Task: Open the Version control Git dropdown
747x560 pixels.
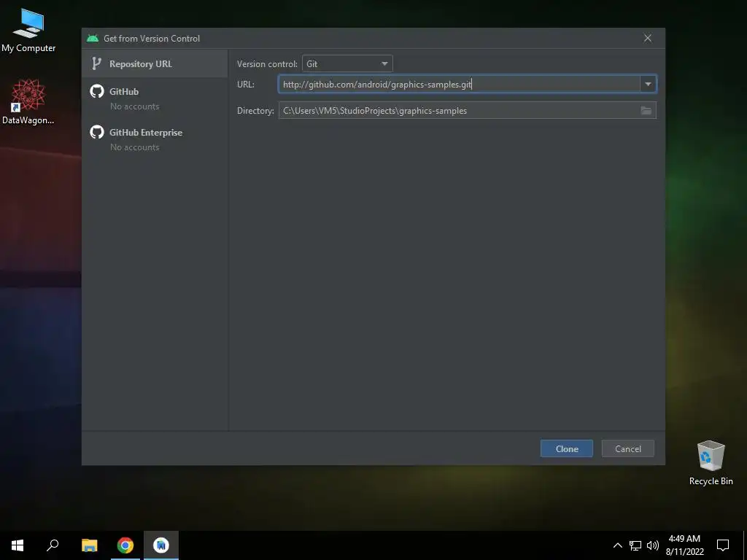Action: 347,63
